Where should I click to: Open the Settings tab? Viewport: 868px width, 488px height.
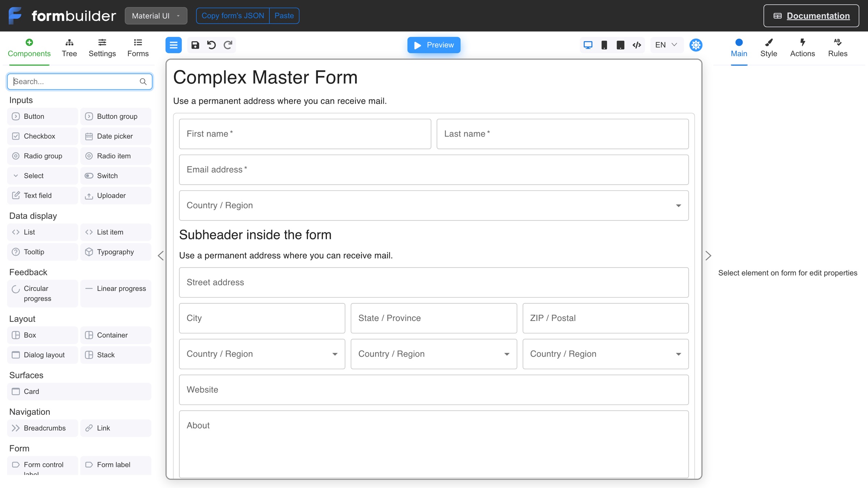tap(102, 48)
